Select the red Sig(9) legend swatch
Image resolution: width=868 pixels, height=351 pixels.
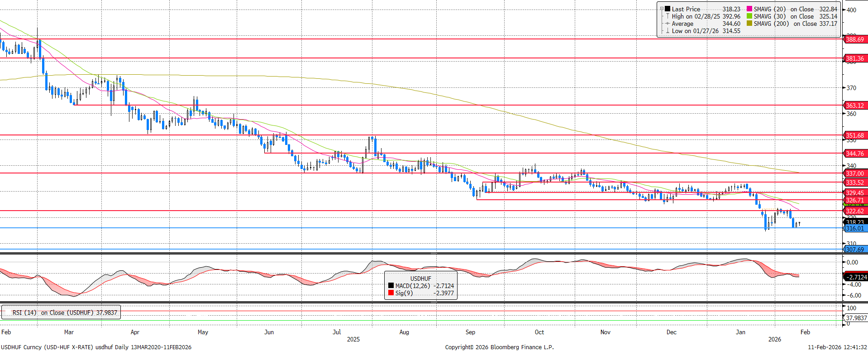[x=391, y=293]
